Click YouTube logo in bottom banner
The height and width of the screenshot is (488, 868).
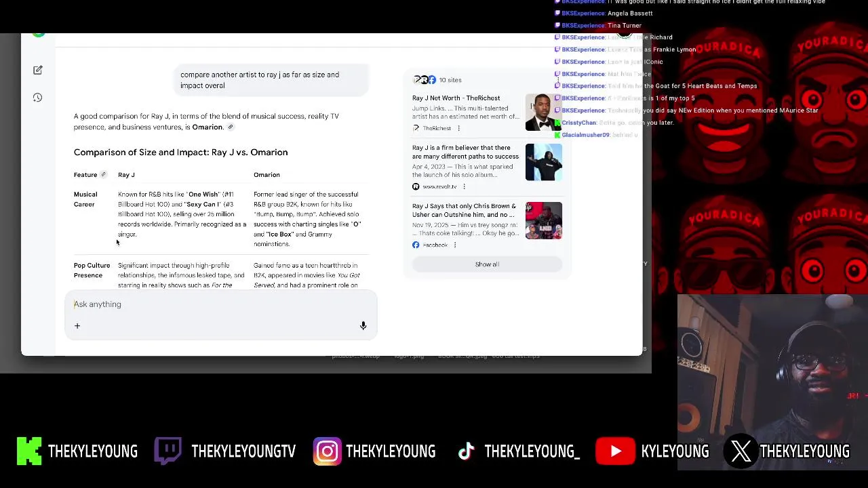point(614,451)
